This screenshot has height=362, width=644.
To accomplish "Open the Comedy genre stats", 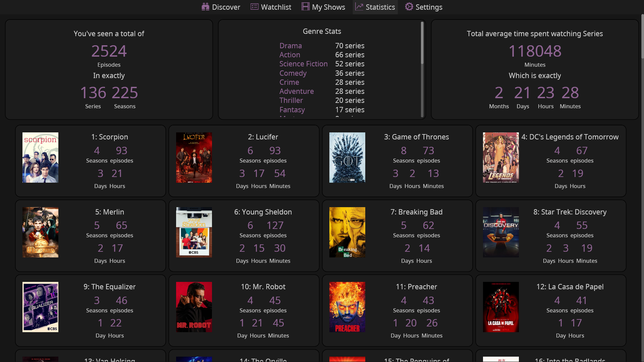I will point(293,73).
